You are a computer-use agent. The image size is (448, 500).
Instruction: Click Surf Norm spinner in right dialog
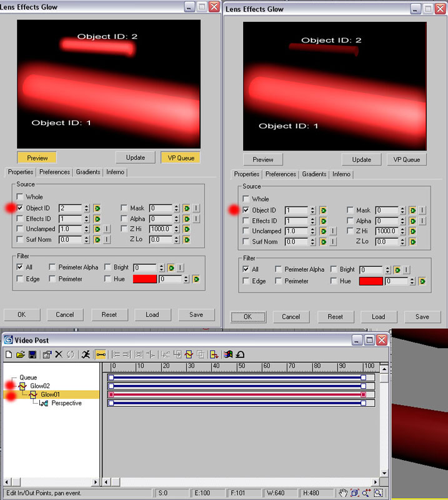tap(313, 242)
